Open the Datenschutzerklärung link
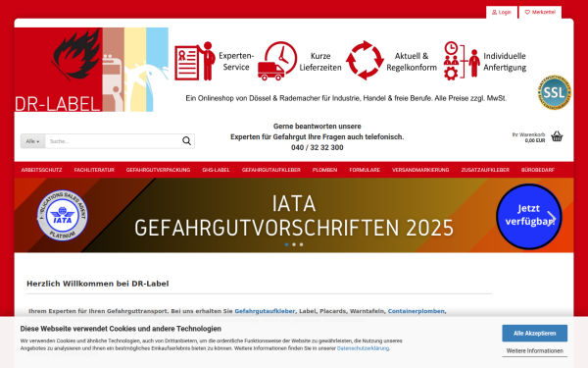Screen dimensions: 588x368 click(x=363, y=348)
